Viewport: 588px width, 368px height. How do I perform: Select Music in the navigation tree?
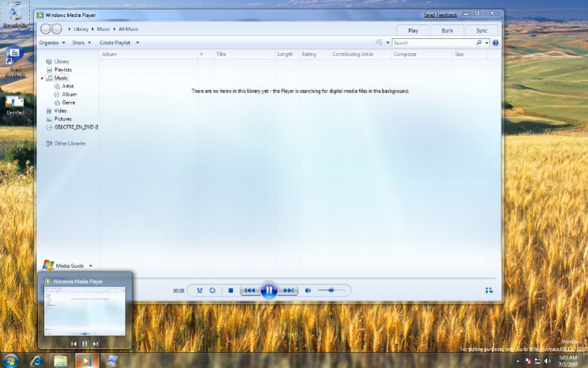61,78
